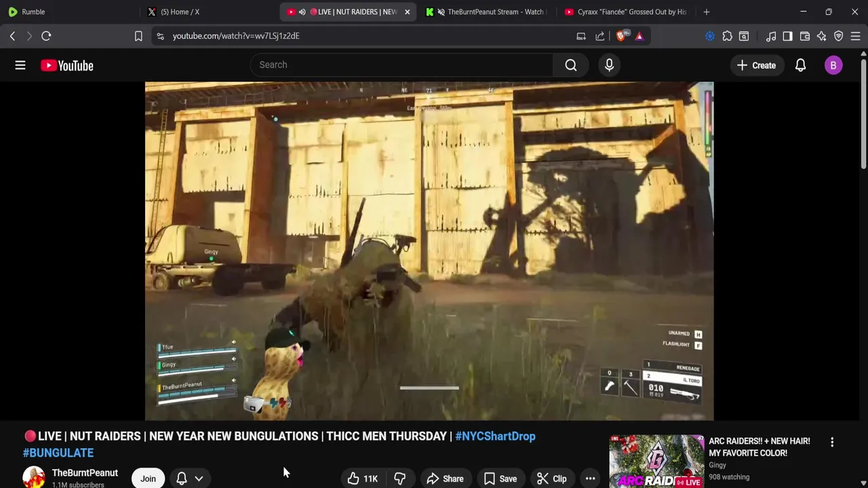The height and width of the screenshot is (488, 868).
Task: Click the browser forward arrow
Action: pos(29,36)
